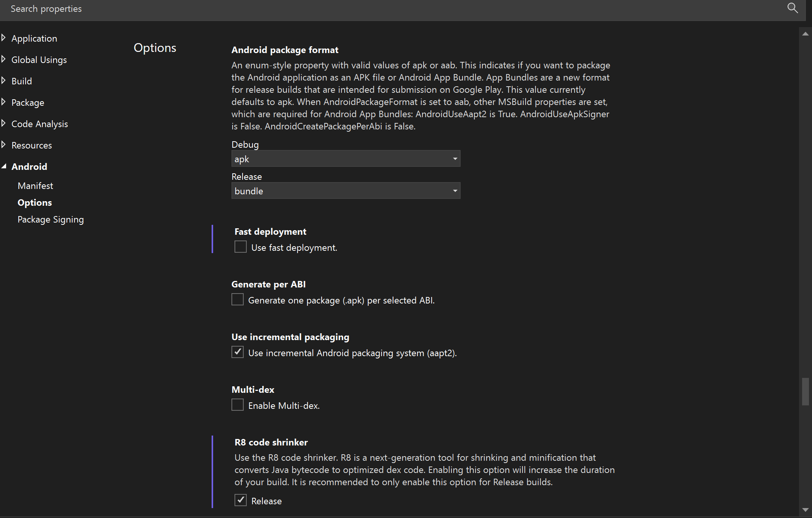Expand the Package section arrow
This screenshot has height=518, width=812.
tap(4, 102)
